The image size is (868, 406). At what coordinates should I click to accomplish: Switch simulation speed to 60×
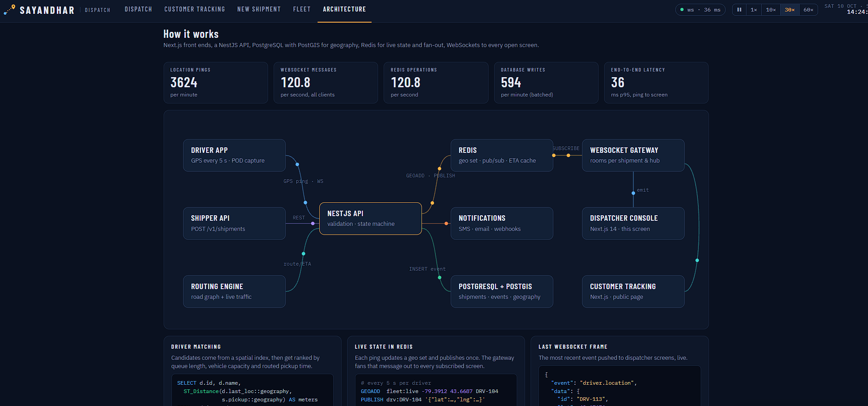[808, 10]
